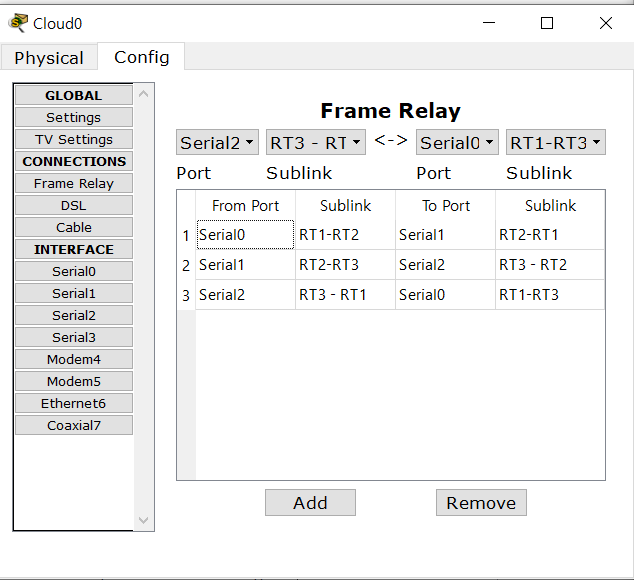
Task: Open Ethernet6 interface settings
Action: tap(74, 403)
